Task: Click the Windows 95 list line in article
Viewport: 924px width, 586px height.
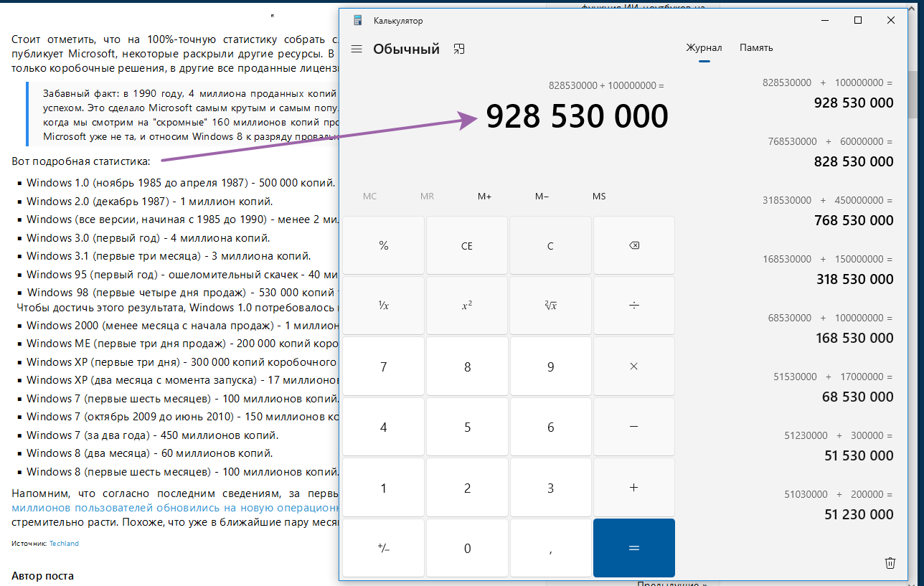Action: (182, 274)
